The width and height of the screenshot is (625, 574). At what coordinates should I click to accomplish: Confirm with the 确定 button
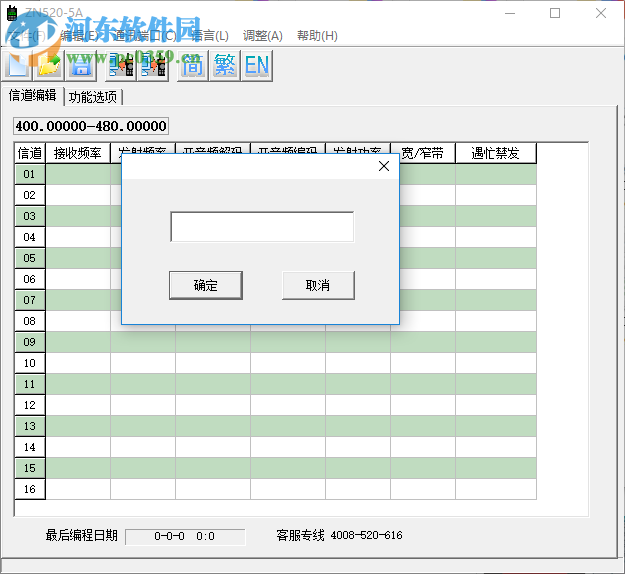pyautogui.click(x=206, y=285)
